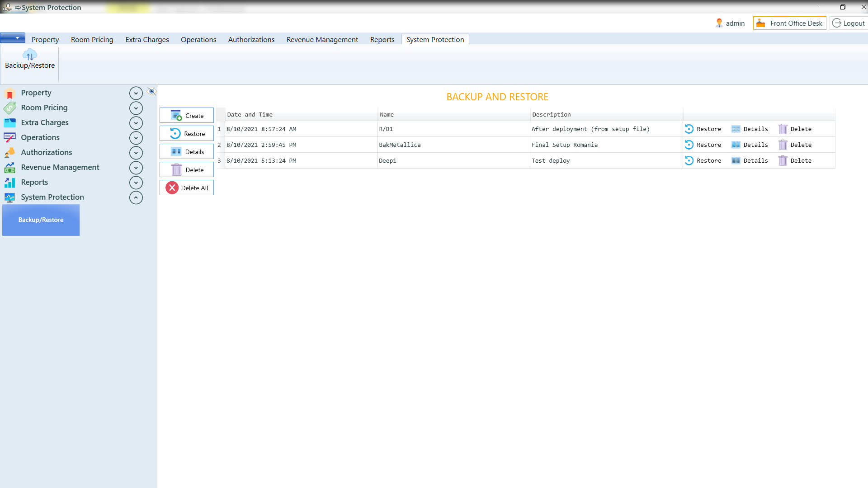Sort by the Name column header
868x488 pixels.
pyautogui.click(x=454, y=114)
